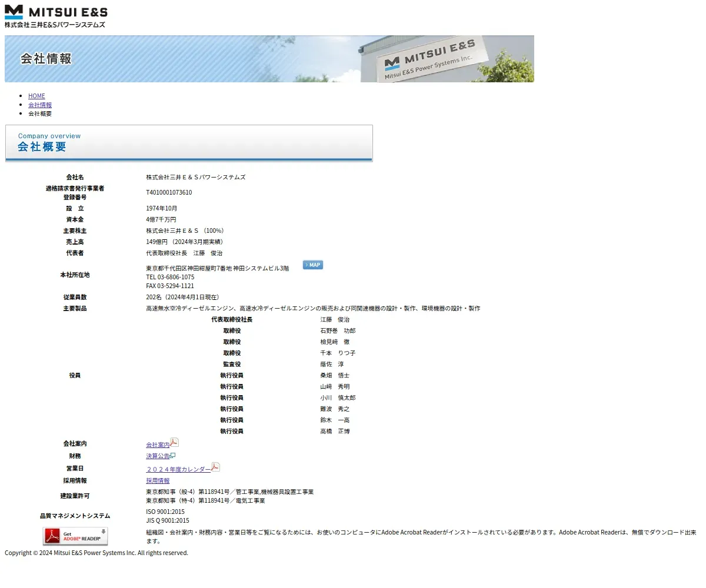Open the 2024年度カレンダー link

178,469
